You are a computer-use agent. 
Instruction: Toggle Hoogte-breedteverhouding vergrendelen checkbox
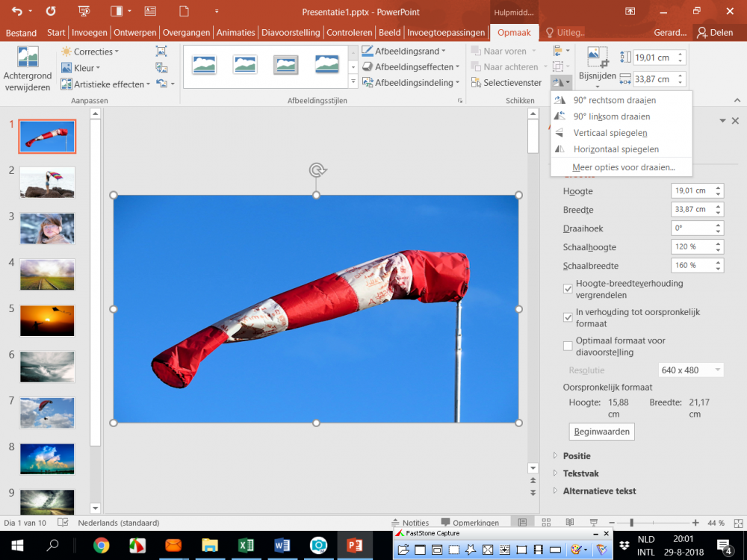568,289
